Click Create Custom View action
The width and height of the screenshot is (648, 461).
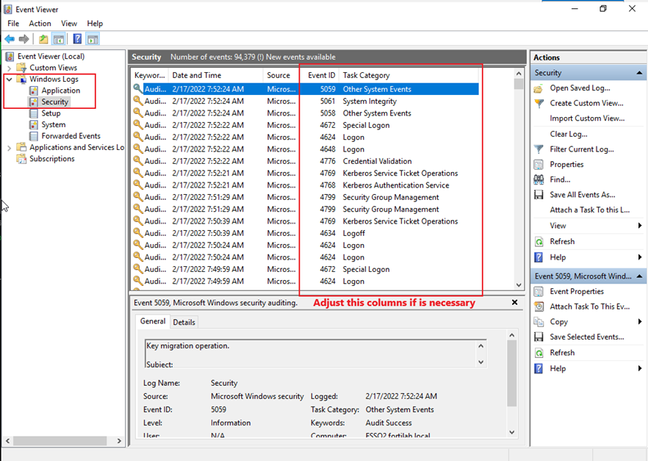[589, 103]
